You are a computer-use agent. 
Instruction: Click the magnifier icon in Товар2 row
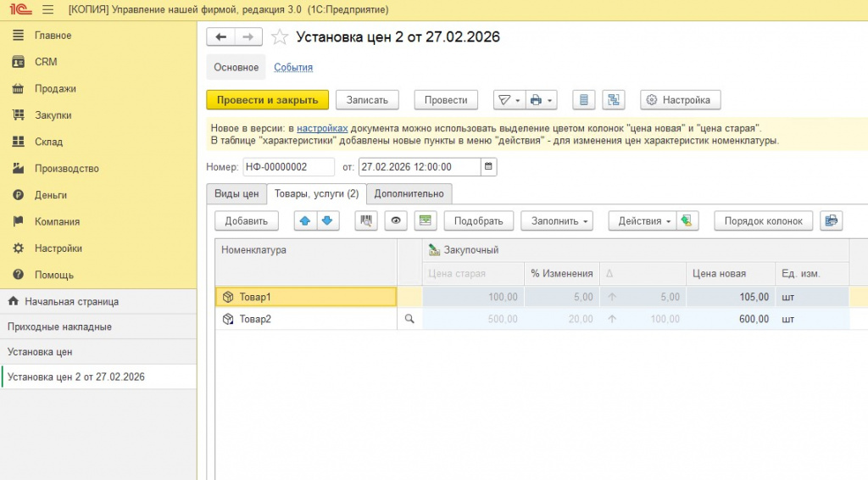[409, 319]
